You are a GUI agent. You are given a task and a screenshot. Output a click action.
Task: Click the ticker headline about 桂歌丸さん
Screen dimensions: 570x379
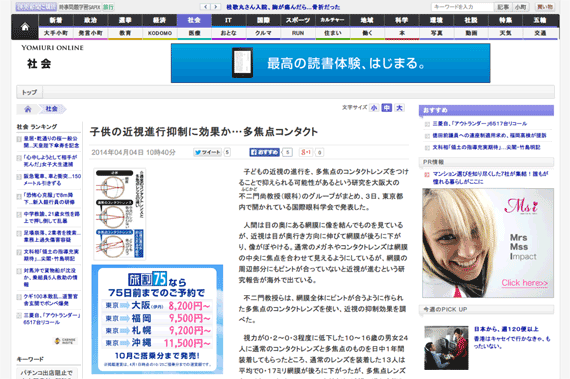(283, 7)
